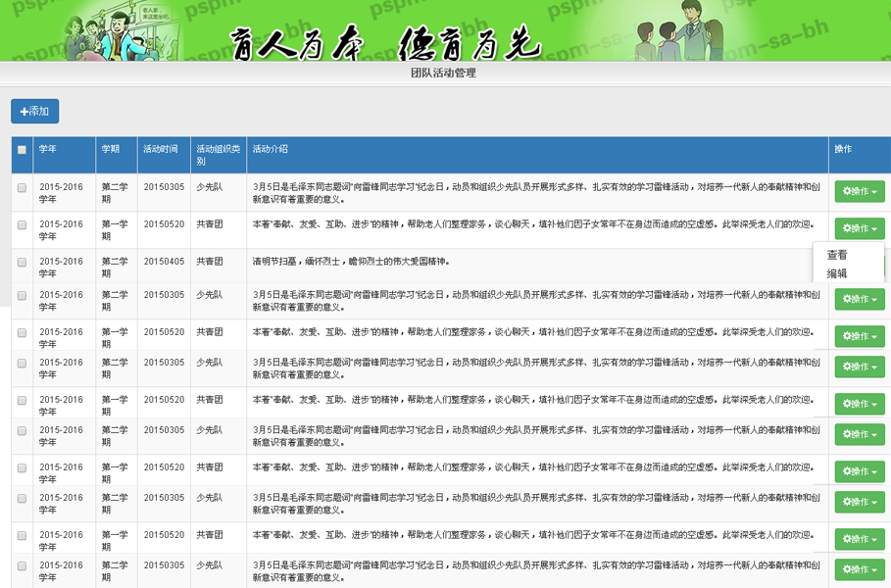
Task: Click the gear icon on the first 少先队 row
Action: click(x=846, y=191)
